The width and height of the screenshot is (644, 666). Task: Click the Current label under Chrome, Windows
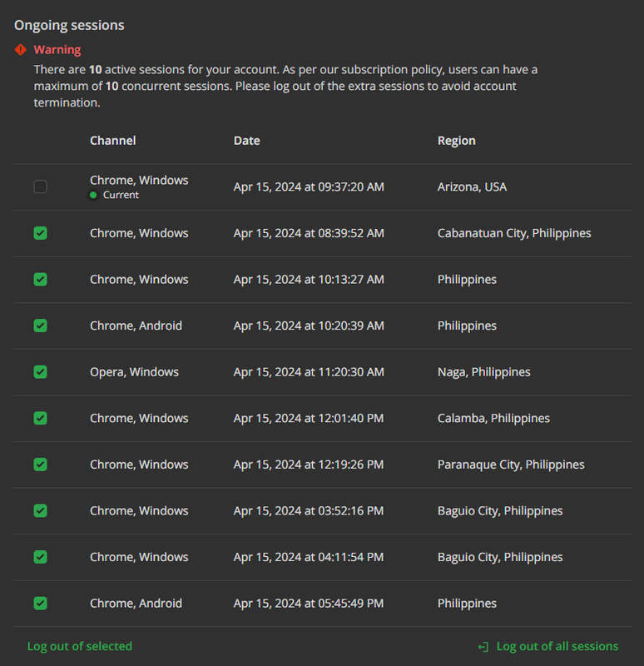(121, 195)
